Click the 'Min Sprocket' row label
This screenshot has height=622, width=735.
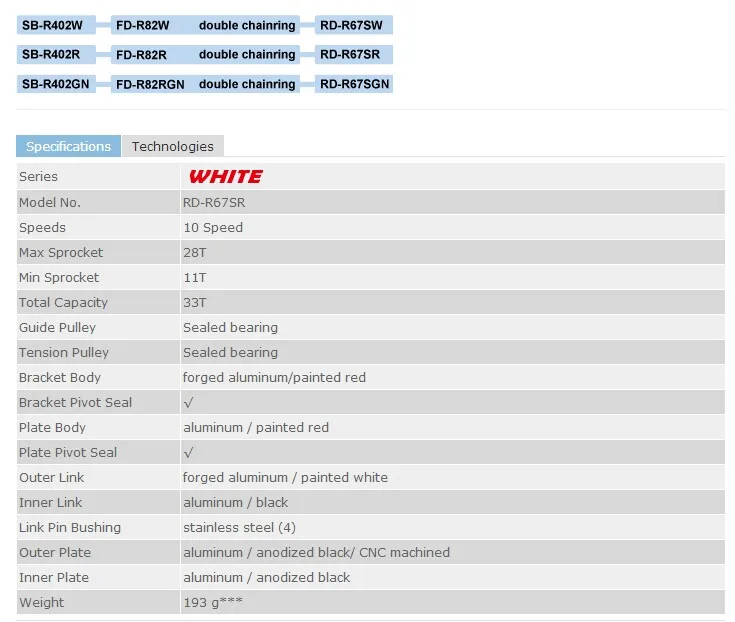click(59, 277)
